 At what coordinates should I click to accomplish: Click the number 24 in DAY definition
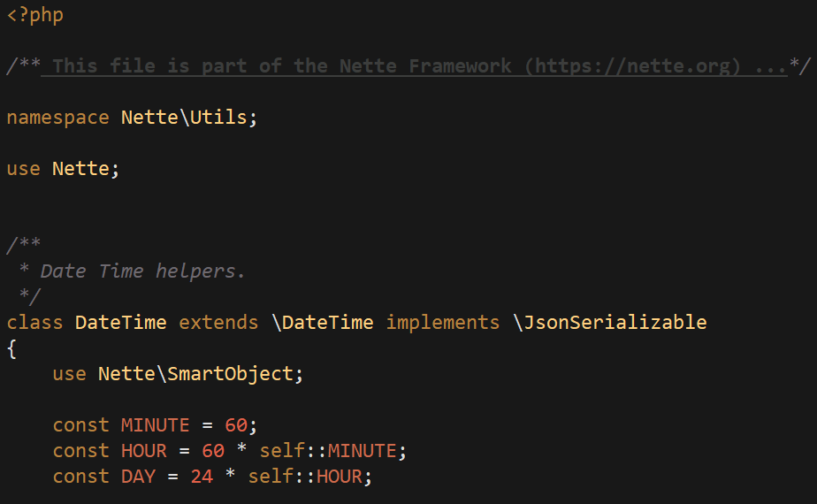pyautogui.click(x=202, y=477)
